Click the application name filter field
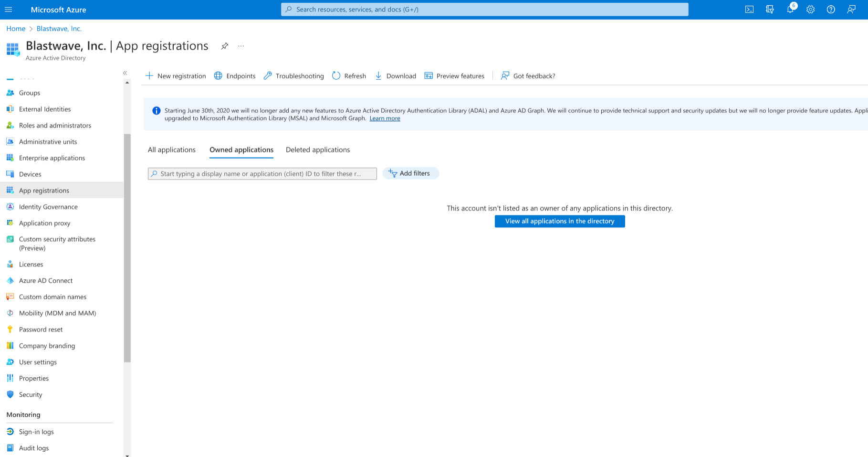The image size is (868, 457). [x=262, y=174]
